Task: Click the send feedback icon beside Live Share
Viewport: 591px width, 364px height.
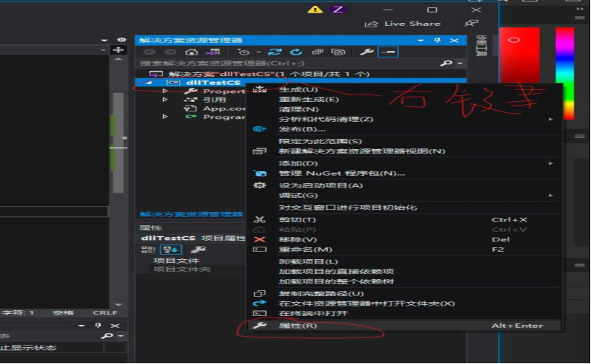Action: (471, 24)
